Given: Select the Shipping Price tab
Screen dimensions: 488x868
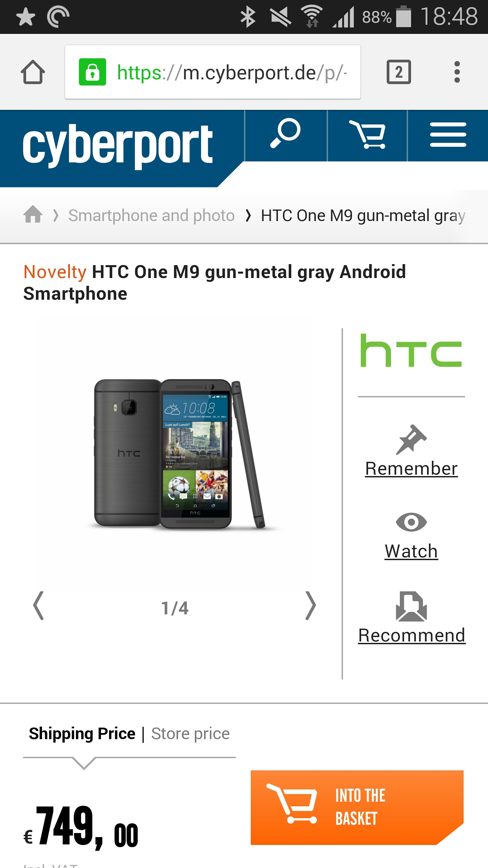Looking at the screenshot, I should (82, 734).
